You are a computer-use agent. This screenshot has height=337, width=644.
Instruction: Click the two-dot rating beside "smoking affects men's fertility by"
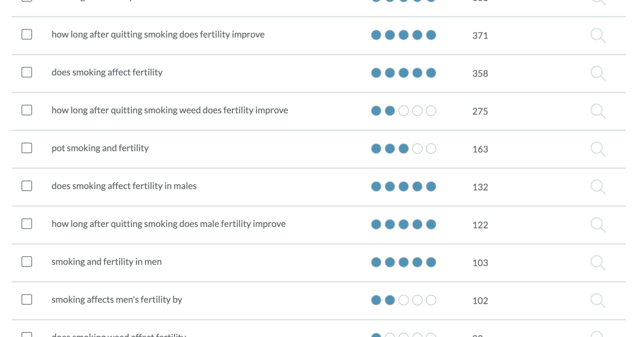(x=403, y=300)
